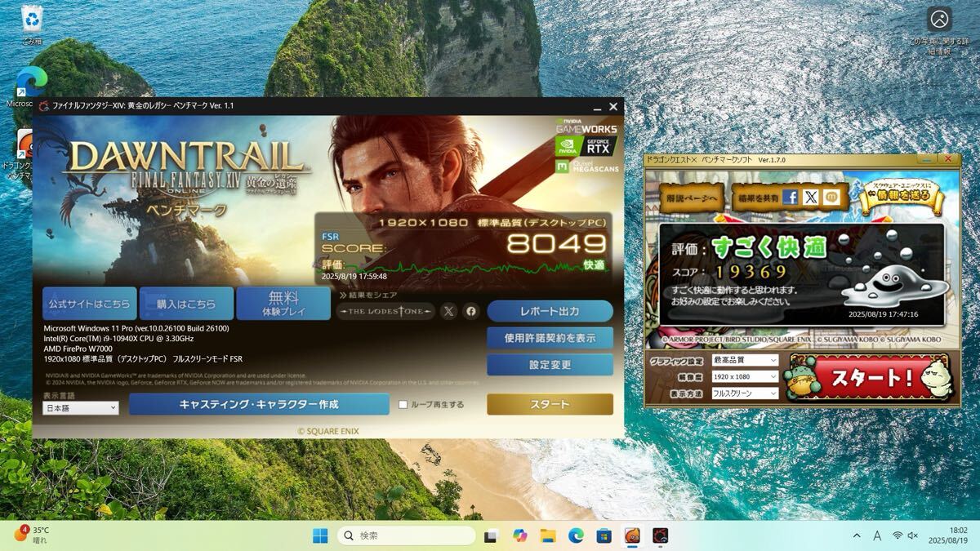Open 設定変更 in the FFXIV benchmark
This screenshot has height=551, width=980.
pos(550,365)
